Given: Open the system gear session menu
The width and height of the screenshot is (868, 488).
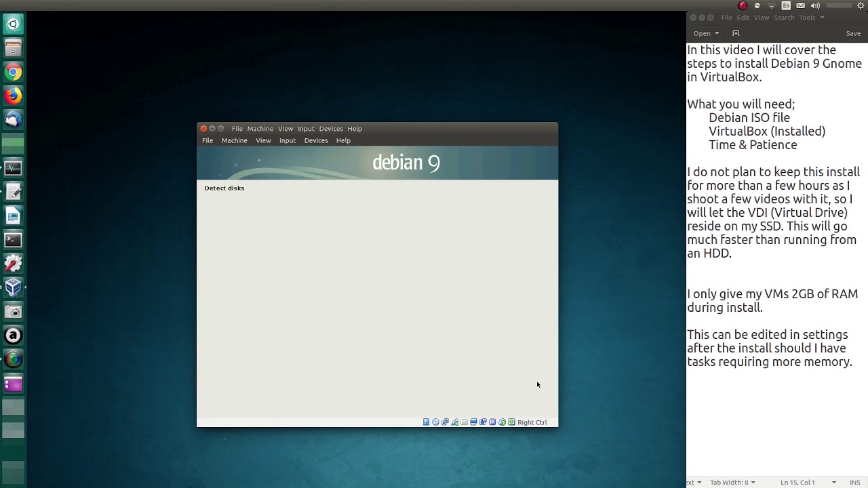Looking at the screenshot, I should 861,5.
